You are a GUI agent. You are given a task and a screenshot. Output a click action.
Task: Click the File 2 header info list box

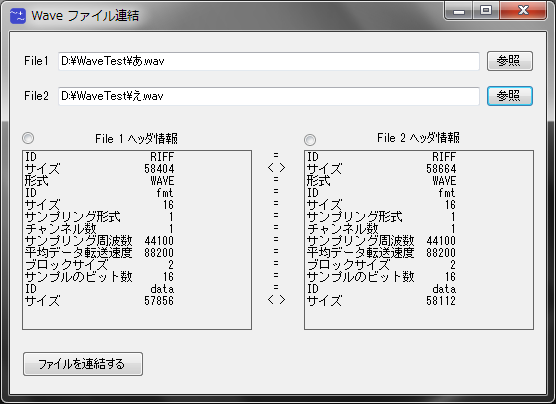point(419,240)
